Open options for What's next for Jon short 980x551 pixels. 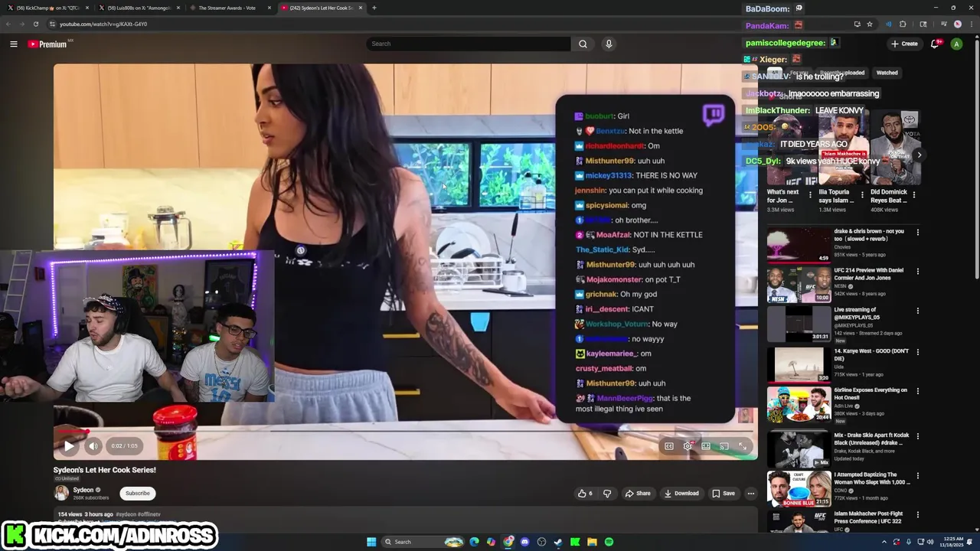click(x=811, y=194)
